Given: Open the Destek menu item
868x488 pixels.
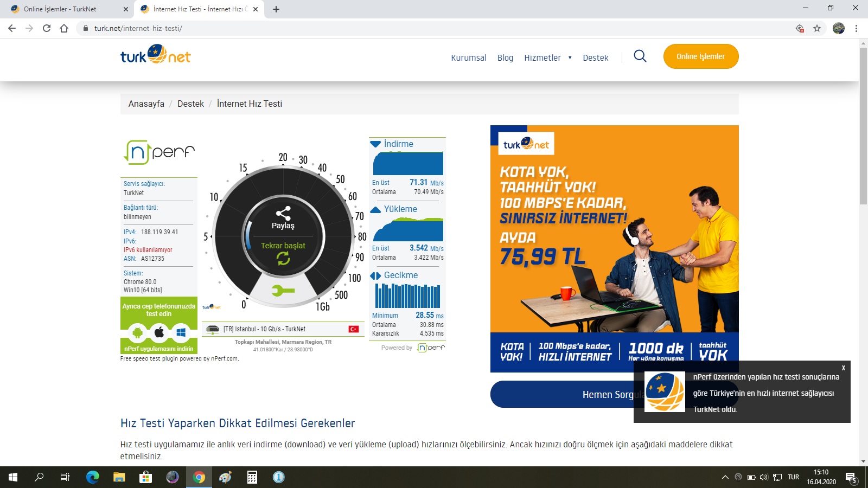Looking at the screenshot, I should (596, 57).
